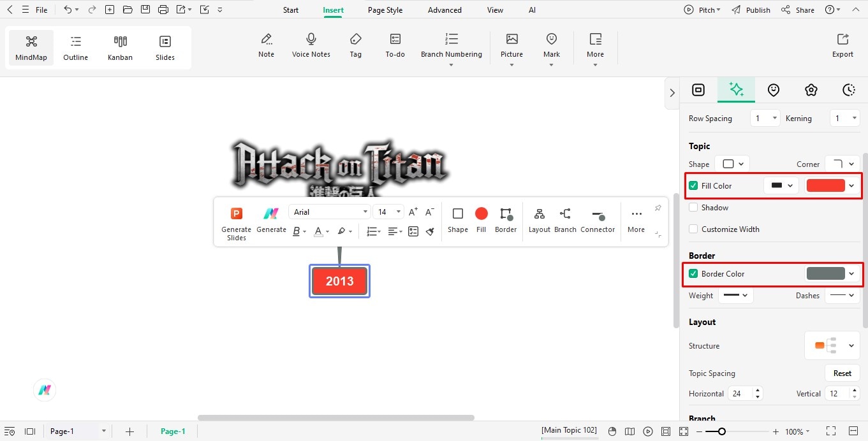Decrease font size with A- icon

coord(430,212)
